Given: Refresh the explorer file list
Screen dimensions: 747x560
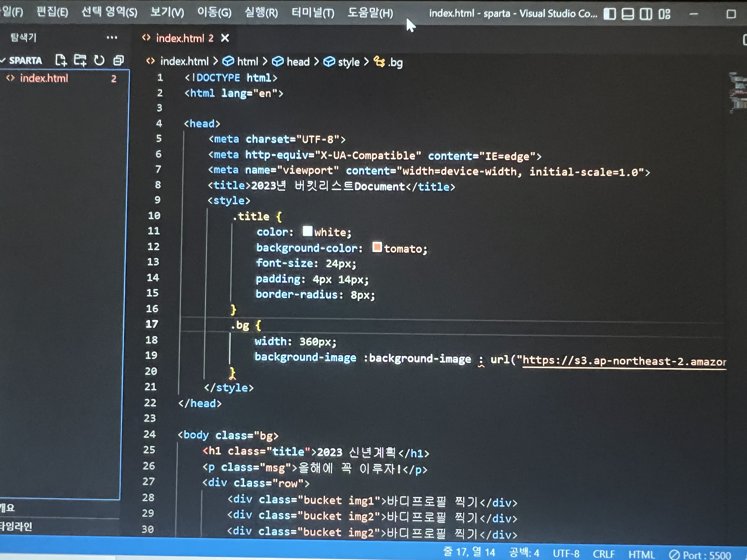Looking at the screenshot, I should click(x=99, y=60).
